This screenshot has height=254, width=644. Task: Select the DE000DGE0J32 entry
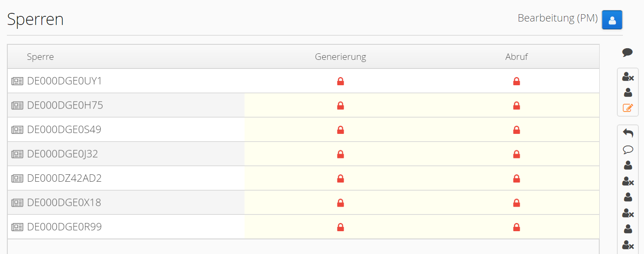click(x=62, y=154)
